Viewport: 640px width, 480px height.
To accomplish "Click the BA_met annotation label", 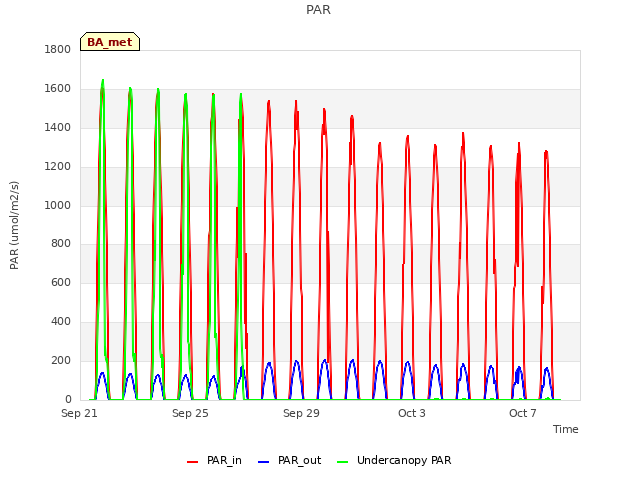I will pos(110,42).
